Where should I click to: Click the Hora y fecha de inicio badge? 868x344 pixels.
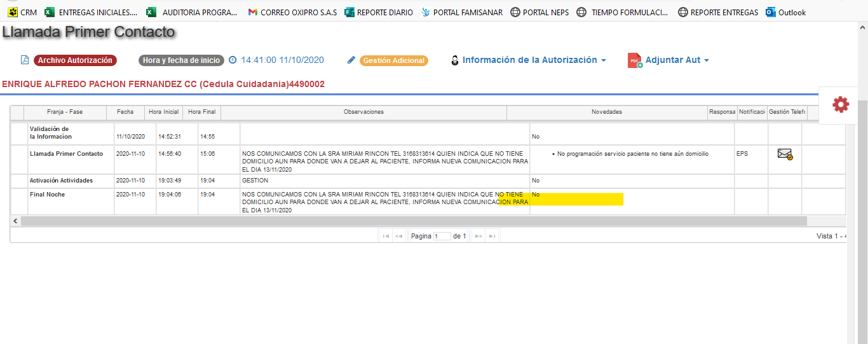click(181, 60)
